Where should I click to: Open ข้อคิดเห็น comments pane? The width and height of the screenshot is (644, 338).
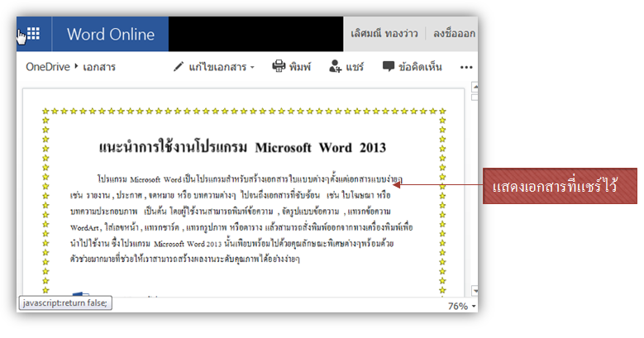[x=420, y=67]
